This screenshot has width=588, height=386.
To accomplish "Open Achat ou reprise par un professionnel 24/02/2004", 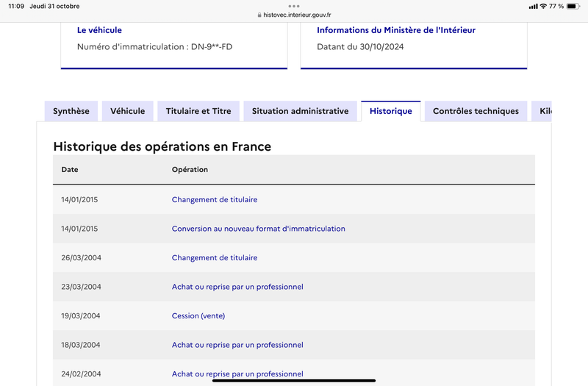I will (x=237, y=374).
